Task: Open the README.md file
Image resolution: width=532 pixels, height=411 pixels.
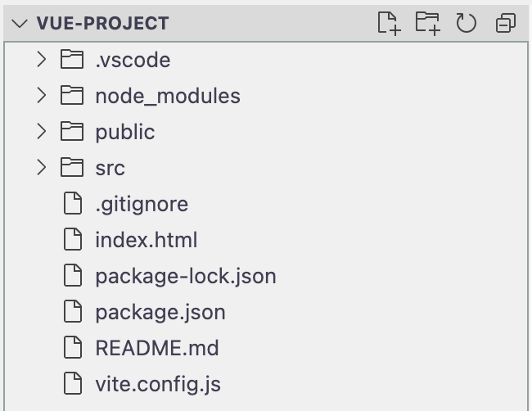Action: click(x=156, y=348)
